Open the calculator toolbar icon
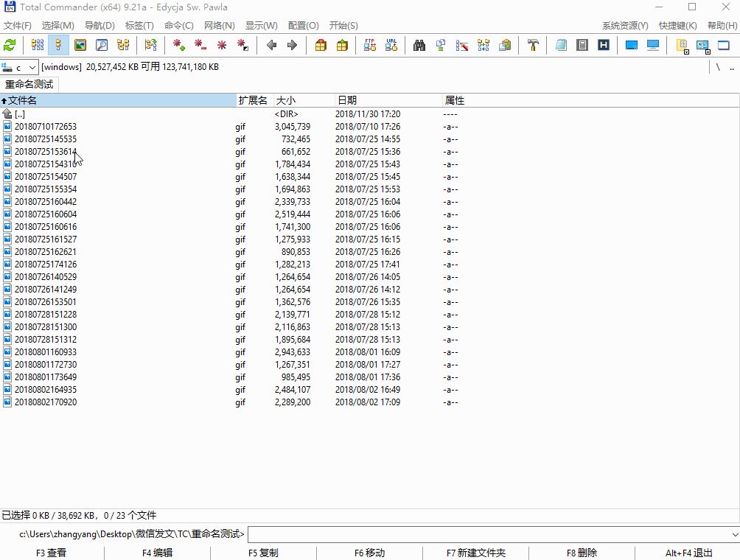740x560 pixels. click(582, 45)
